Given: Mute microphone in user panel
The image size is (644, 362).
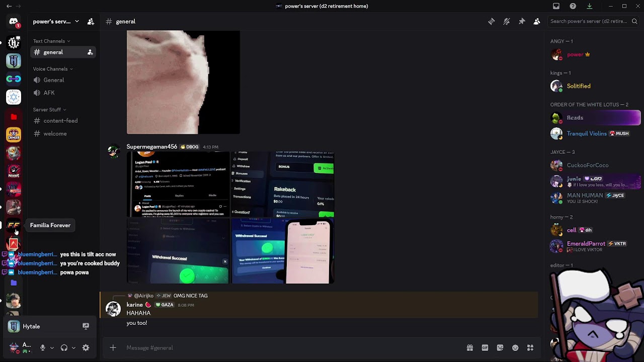Looking at the screenshot, I should 43,347.
